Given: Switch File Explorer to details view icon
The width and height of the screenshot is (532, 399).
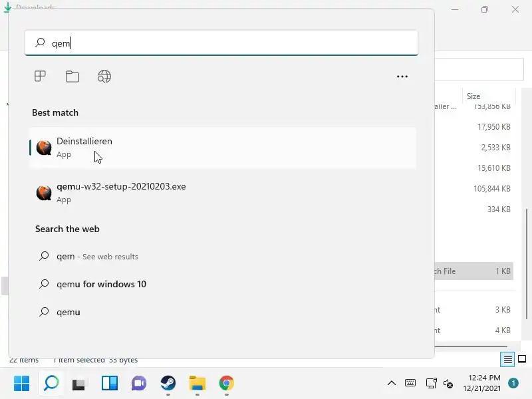Looking at the screenshot, I should pyautogui.click(x=507, y=359).
